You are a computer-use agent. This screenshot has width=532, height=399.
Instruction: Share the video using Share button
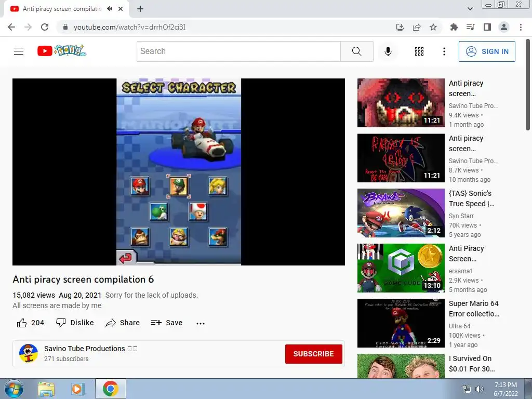[x=123, y=323]
